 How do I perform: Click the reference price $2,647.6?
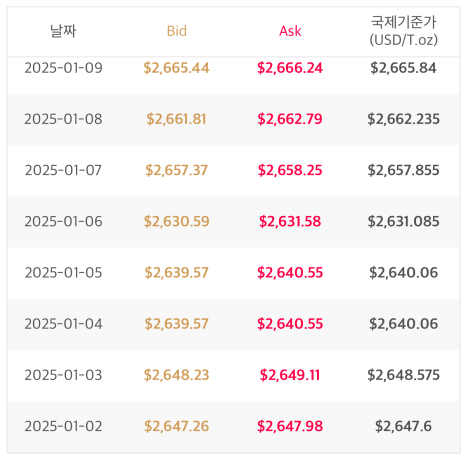[403, 426]
